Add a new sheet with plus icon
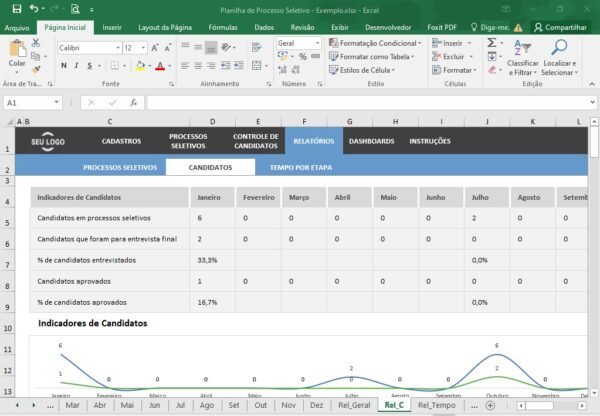The height and width of the screenshot is (416, 600). tap(490, 405)
